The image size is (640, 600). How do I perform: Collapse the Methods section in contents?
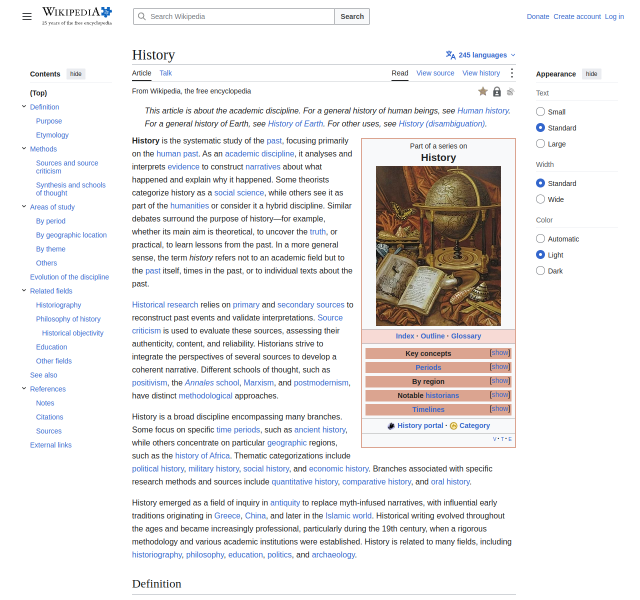click(24, 149)
